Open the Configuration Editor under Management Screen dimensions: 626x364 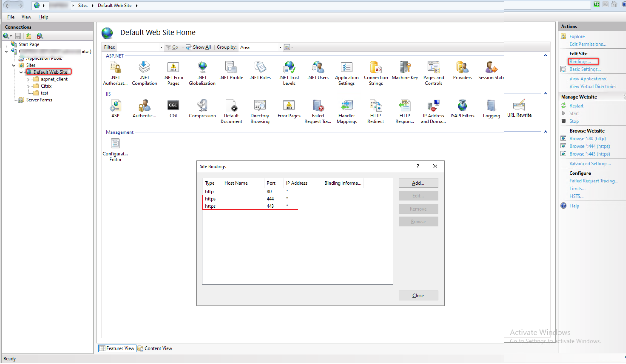[115, 143]
